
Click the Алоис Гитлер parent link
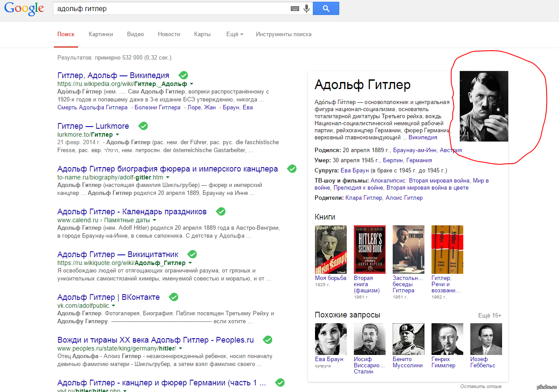click(x=404, y=198)
